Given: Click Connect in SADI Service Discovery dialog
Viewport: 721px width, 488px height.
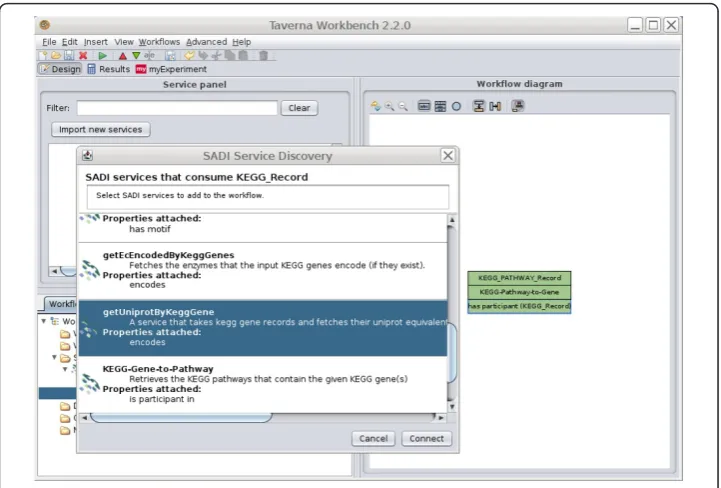Looking at the screenshot, I should tap(426, 438).
